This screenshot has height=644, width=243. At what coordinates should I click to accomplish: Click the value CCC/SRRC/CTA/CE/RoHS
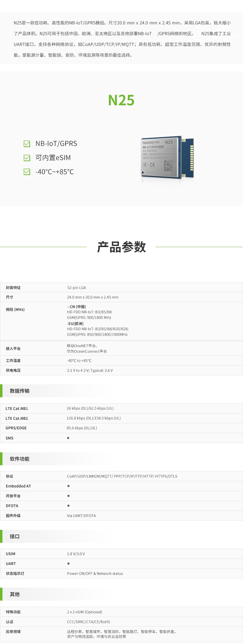(x=89, y=622)
